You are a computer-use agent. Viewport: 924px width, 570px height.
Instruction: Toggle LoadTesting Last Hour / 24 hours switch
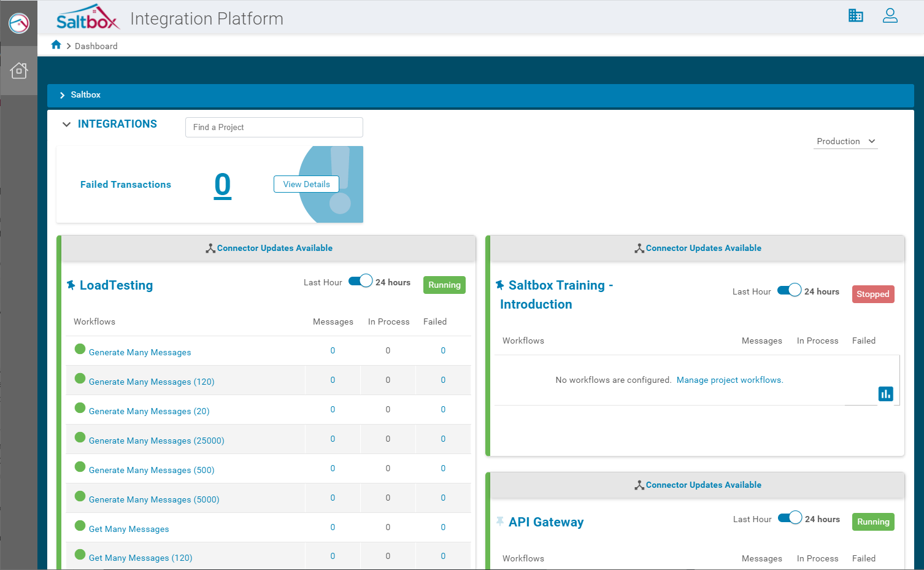click(x=360, y=282)
